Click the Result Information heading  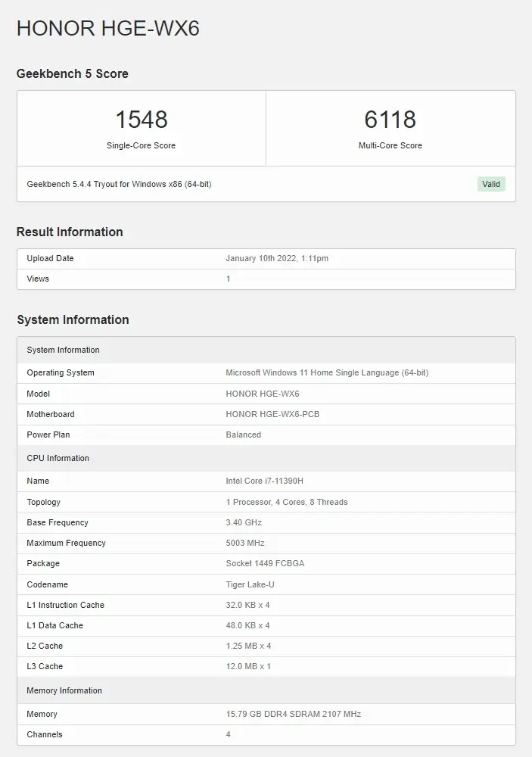click(x=70, y=232)
